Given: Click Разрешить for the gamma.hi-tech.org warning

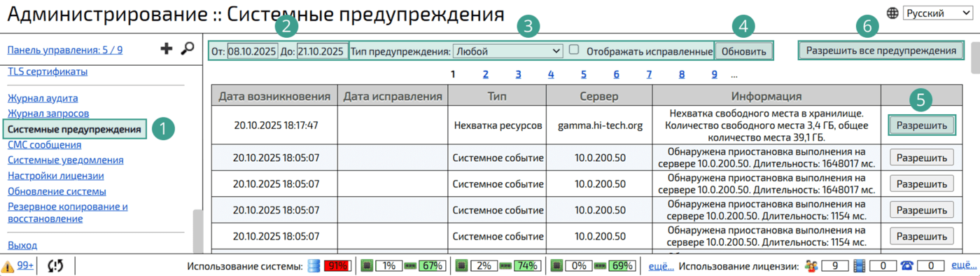Looking at the screenshot, I should tap(922, 125).
